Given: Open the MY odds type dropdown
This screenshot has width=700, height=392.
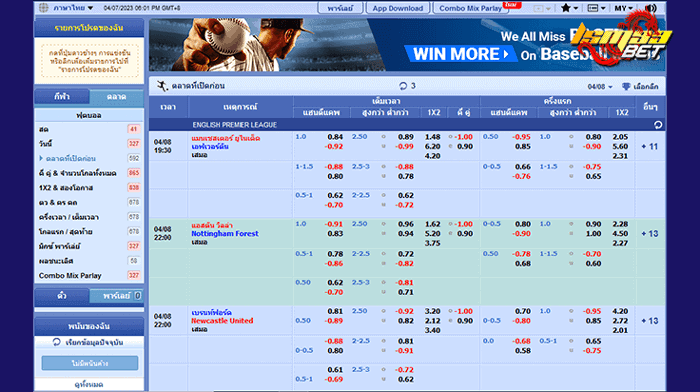Looking at the screenshot, I should pos(623,8).
